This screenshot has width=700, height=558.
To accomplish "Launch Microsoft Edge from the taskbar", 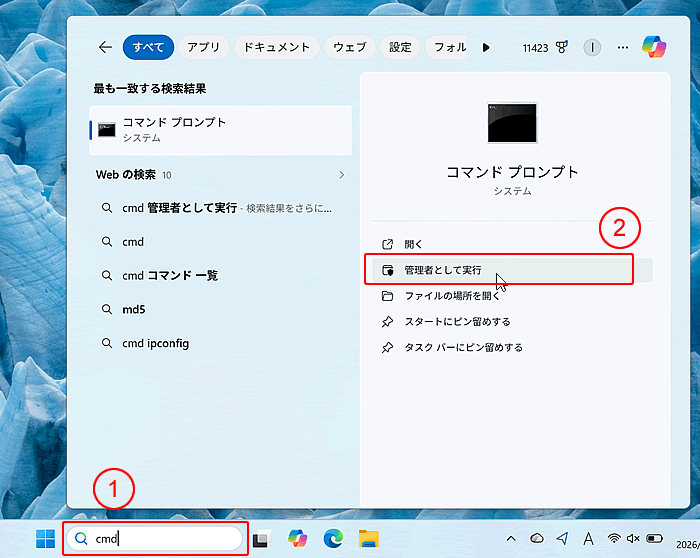I will tap(333, 539).
